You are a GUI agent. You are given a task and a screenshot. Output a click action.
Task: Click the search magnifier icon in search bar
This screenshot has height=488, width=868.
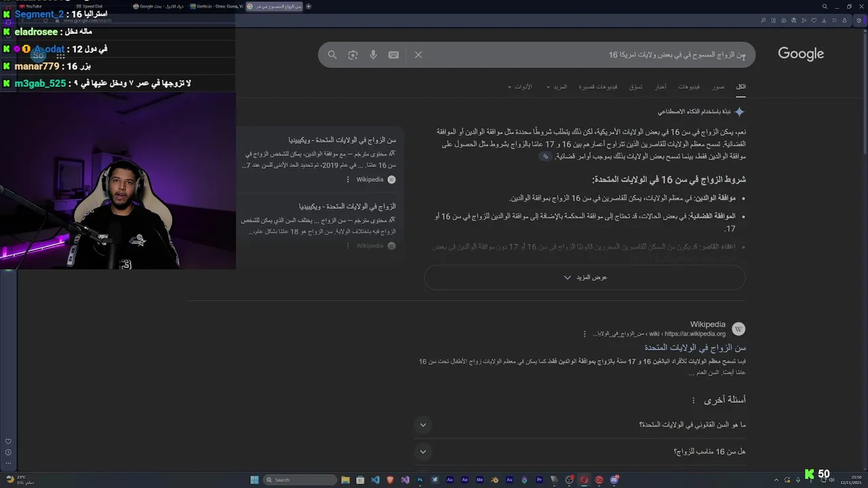pos(332,55)
